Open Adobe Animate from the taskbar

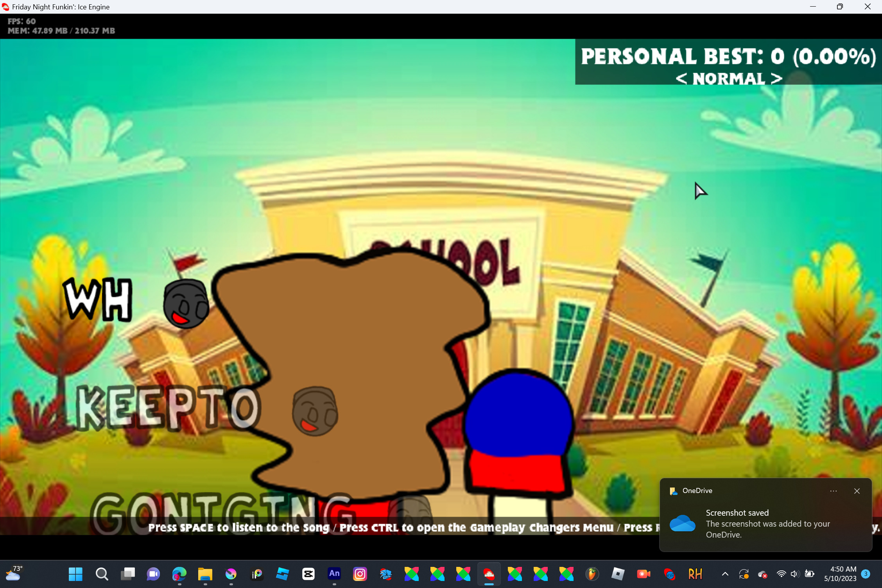pyautogui.click(x=334, y=574)
